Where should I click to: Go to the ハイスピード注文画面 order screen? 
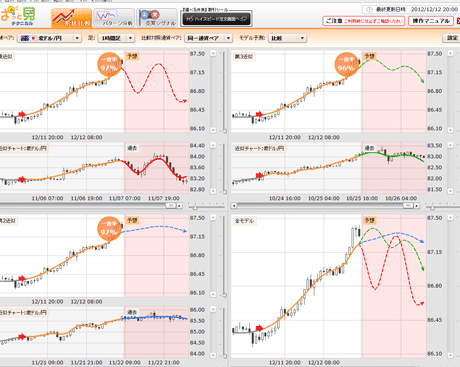pos(216,19)
